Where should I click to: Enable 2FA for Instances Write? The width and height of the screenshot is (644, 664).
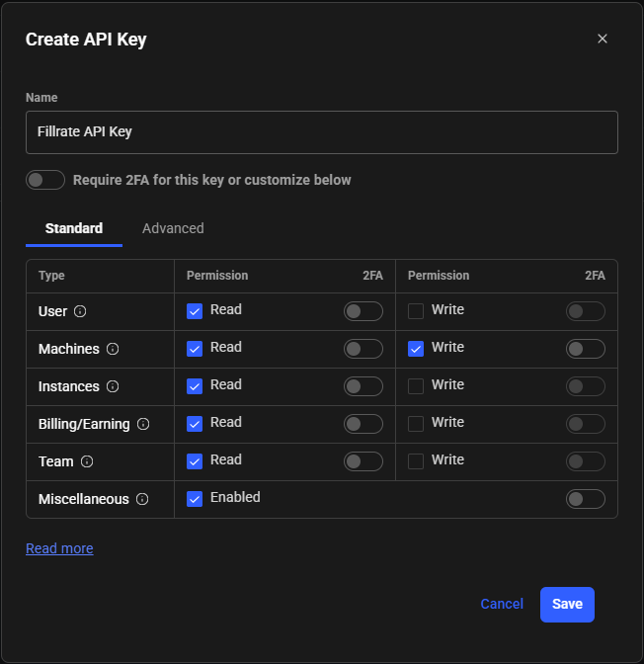tap(586, 386)
